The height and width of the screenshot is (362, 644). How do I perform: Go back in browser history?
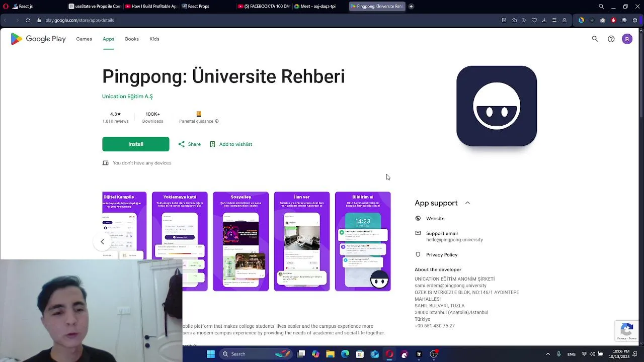pos(5,20)
